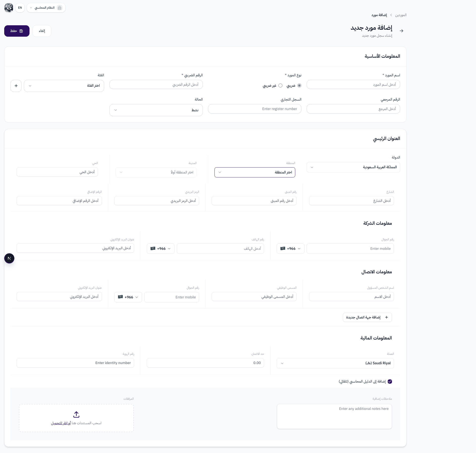
Task: Select the ضريبي radio option
Action: pyautogui.click(x=299, y=85)
